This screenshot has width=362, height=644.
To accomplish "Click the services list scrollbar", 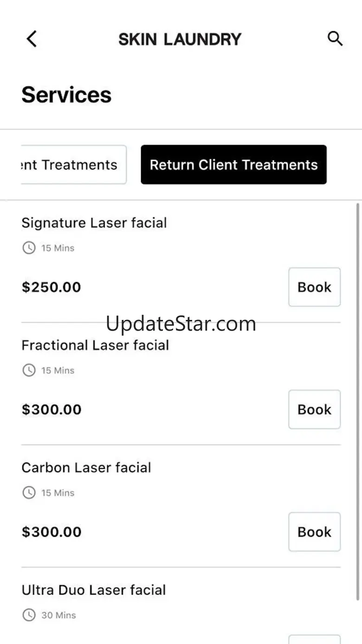I will coord(358,399).
